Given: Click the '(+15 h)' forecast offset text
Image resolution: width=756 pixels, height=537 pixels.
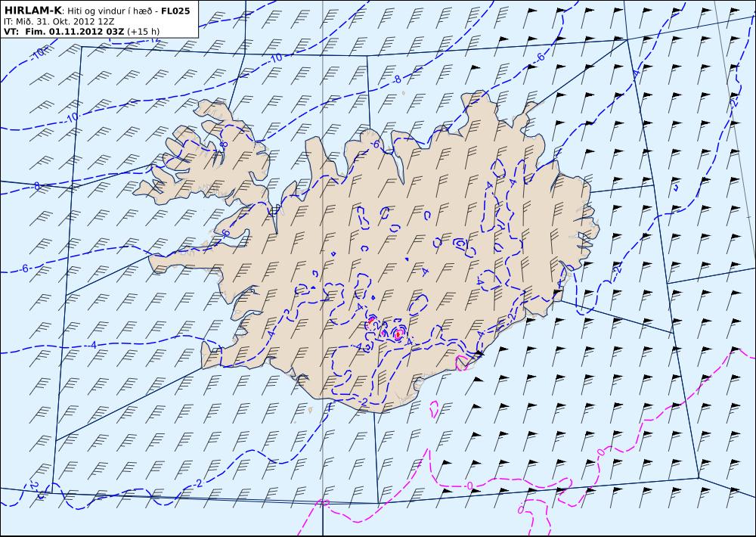Looking at the screenshot, I should 143,31.
